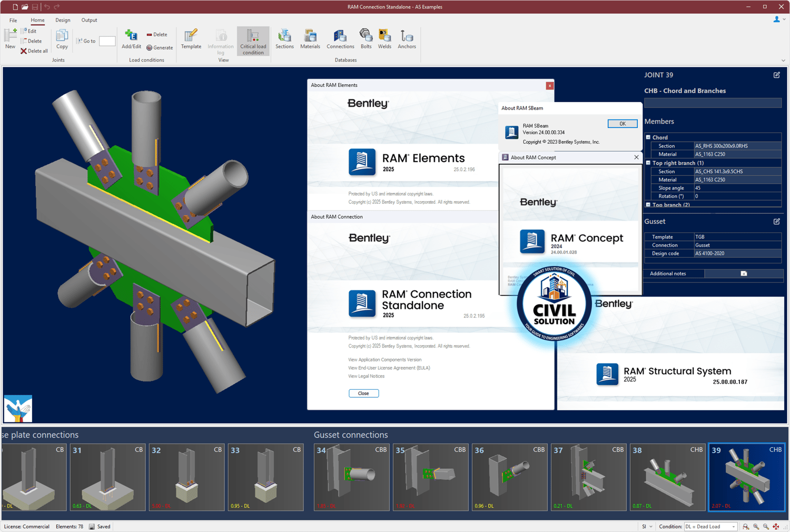
Task: Select joint 37 gusset connection thumbnail
Action: click(589, 477)
